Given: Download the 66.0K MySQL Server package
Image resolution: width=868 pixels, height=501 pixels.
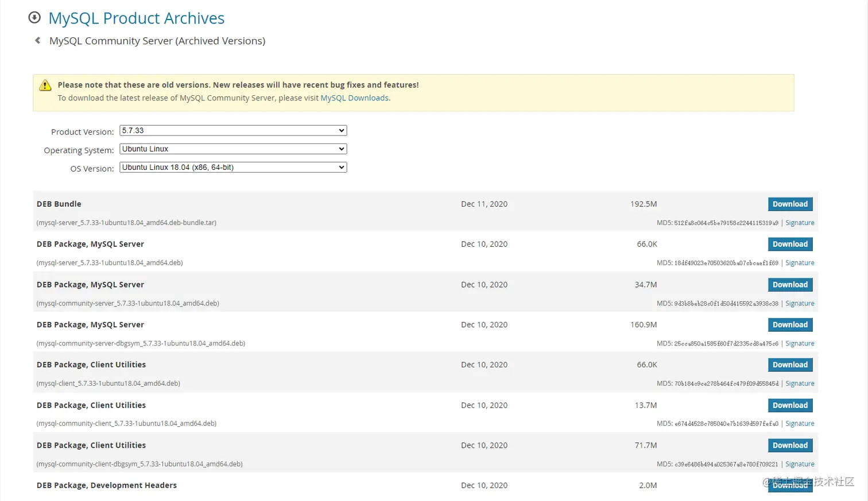Looking at the screenshot, I should pyautogui.click(x=790, y=244).
